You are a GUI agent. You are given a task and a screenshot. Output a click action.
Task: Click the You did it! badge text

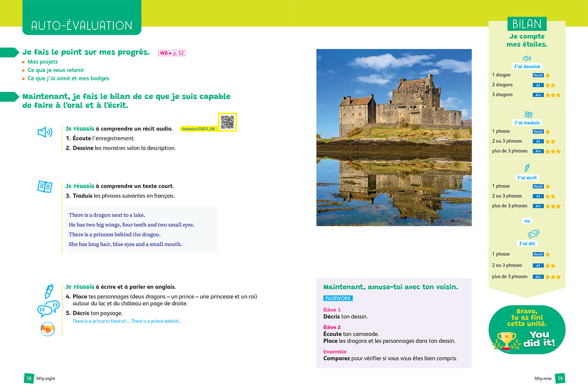click(x=539, y=339)
